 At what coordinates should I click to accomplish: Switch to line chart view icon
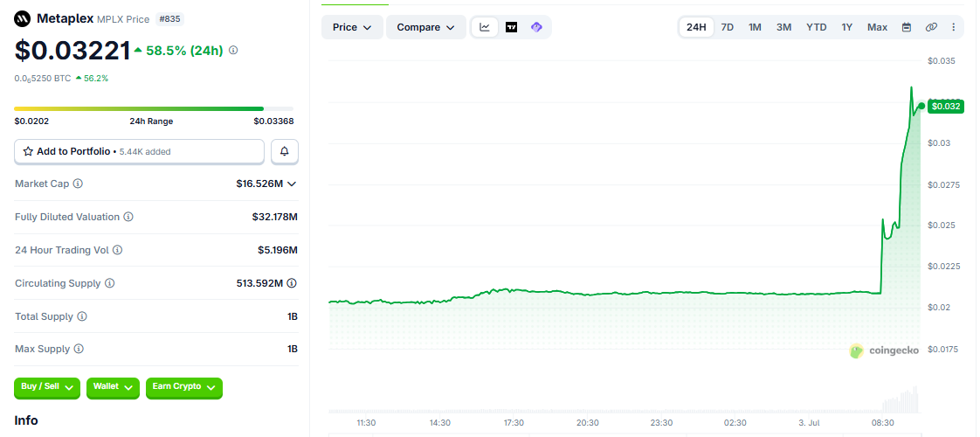tap(485, 27)
